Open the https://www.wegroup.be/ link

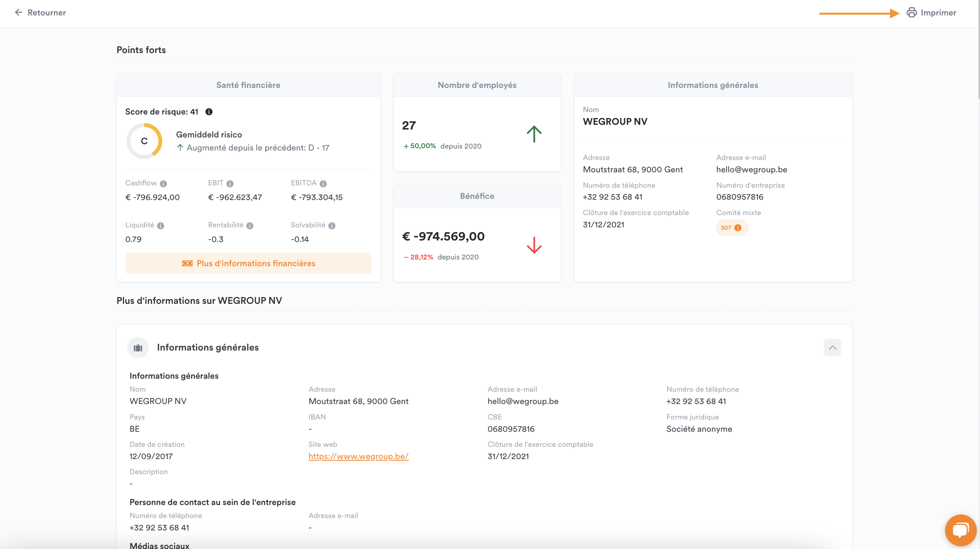[358, 456]
